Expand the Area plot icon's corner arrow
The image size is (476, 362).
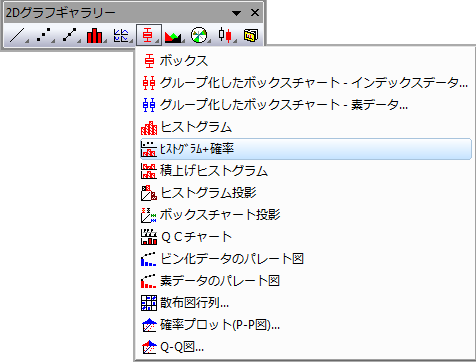point(184,41)
